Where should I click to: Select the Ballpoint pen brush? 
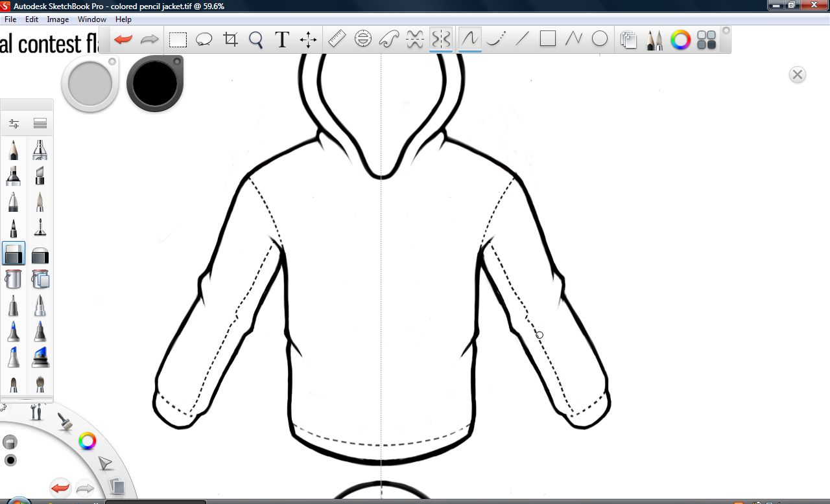point(14,201)
